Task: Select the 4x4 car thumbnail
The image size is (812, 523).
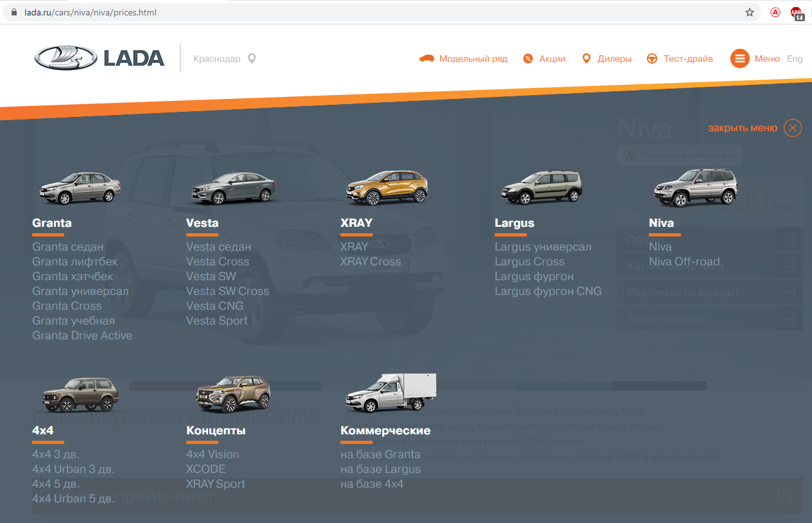Action: pyautogui.click(x=80, y=394)
